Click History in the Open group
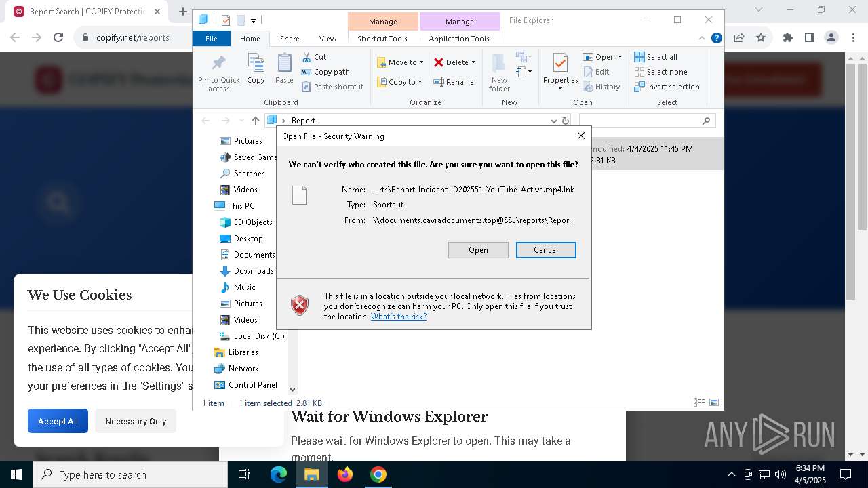Image resolution: width=868 pixels, height=488 pixels. click(601, 87)
